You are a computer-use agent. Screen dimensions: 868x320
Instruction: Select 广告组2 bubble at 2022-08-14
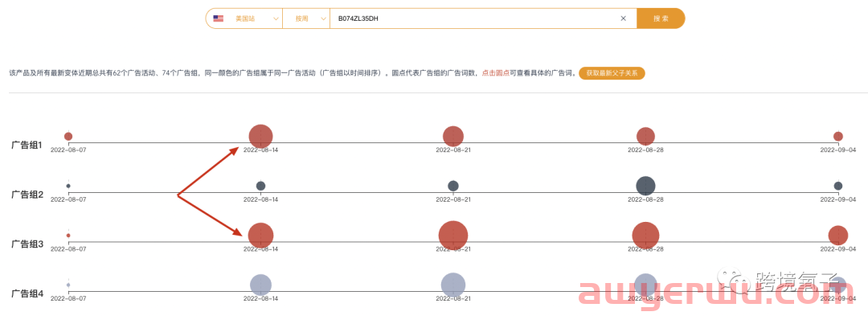(260, 186)
